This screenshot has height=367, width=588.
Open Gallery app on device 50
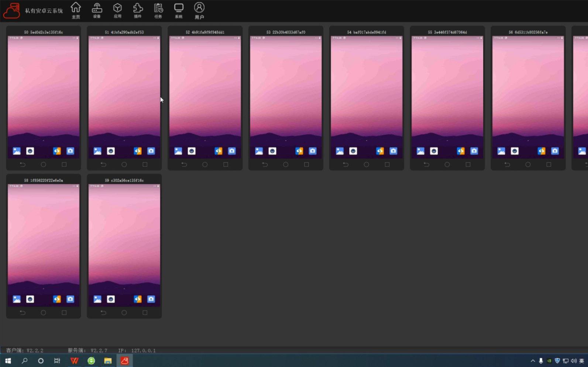[x=17, y=151]
